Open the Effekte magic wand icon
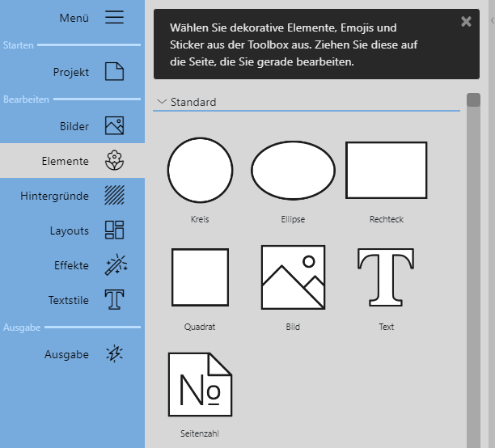495x448 pixels. pos(115,265)
